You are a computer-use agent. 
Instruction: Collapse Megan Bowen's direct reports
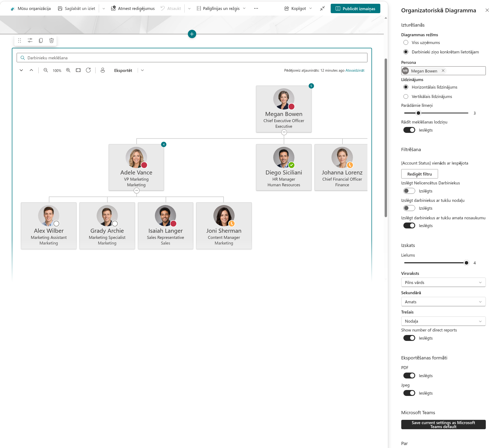pos(284,132)
